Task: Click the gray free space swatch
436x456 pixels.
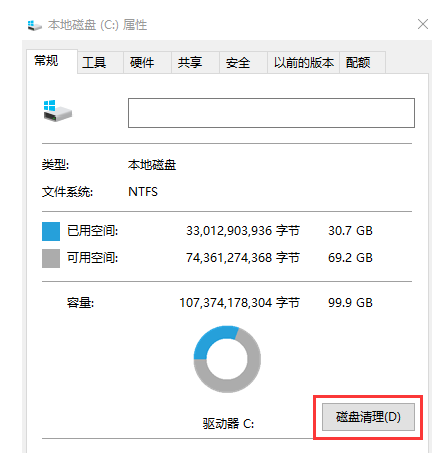Action: coord(51,258)
